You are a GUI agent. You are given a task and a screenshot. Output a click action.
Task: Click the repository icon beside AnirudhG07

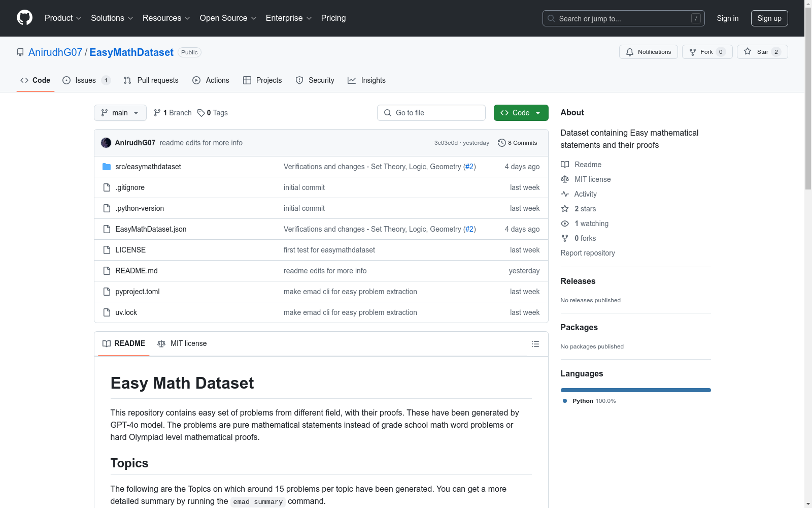[x=20, y=52]
